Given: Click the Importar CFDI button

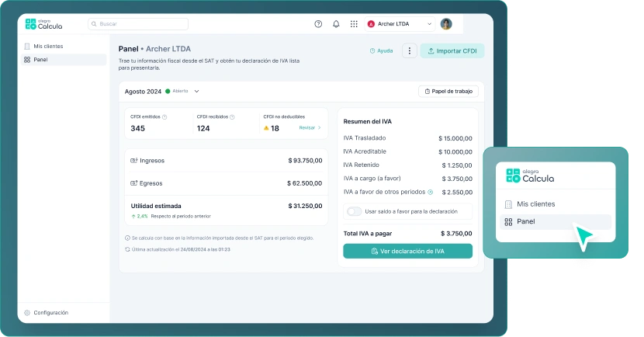Looking at the screenshot, I should 452,51.
